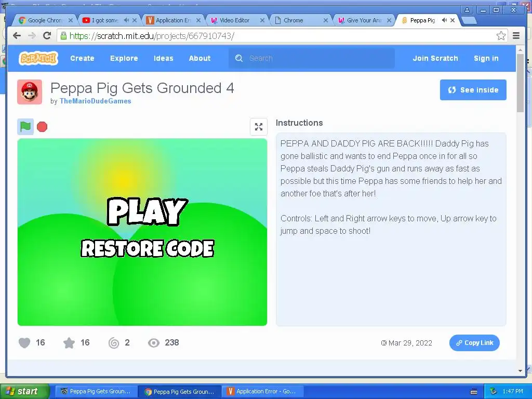Click the Sign in link
The height and width of the screenshot is (399, 532).
tap(486, 58)
